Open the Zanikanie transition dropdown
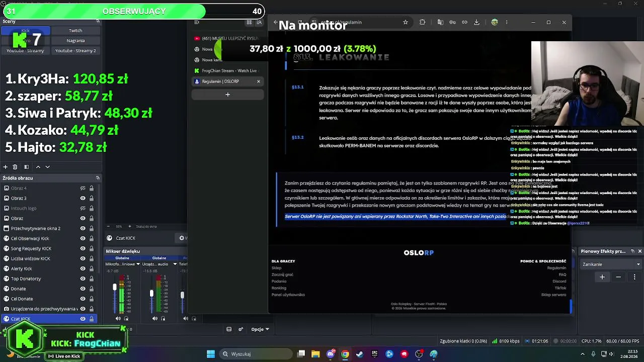Image resolution: width=644 pixels, height=362 pixels. pos(611,264)
